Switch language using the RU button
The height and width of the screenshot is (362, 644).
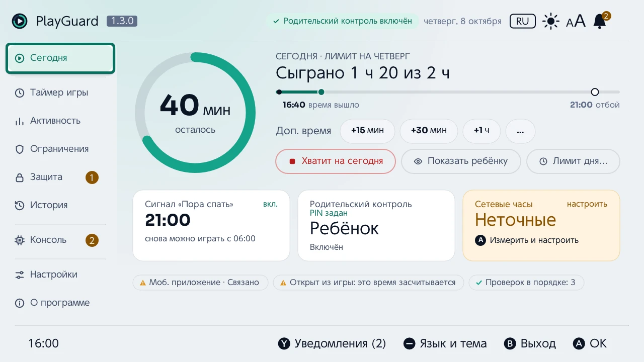click(x=523, y=21)
